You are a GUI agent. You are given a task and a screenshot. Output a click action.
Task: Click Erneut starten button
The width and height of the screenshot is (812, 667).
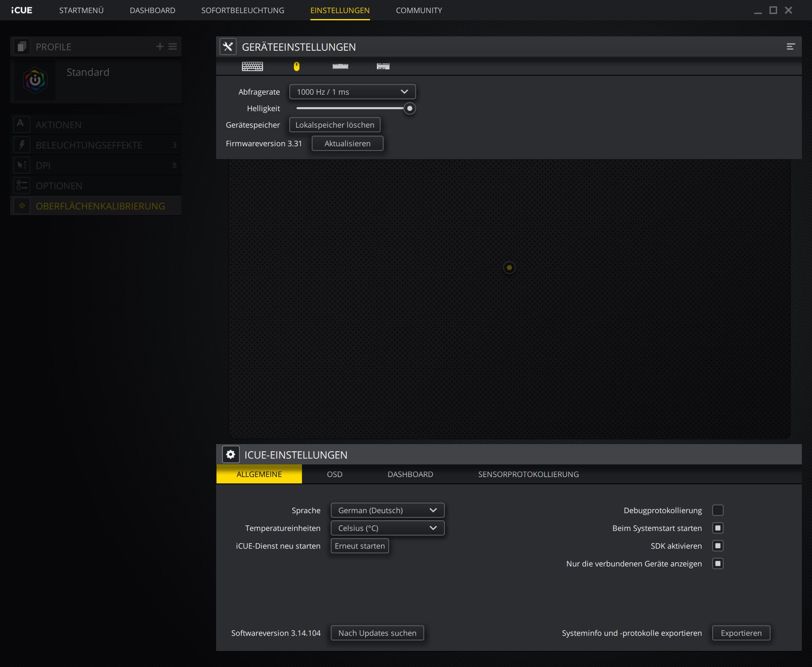pos(359,546)
